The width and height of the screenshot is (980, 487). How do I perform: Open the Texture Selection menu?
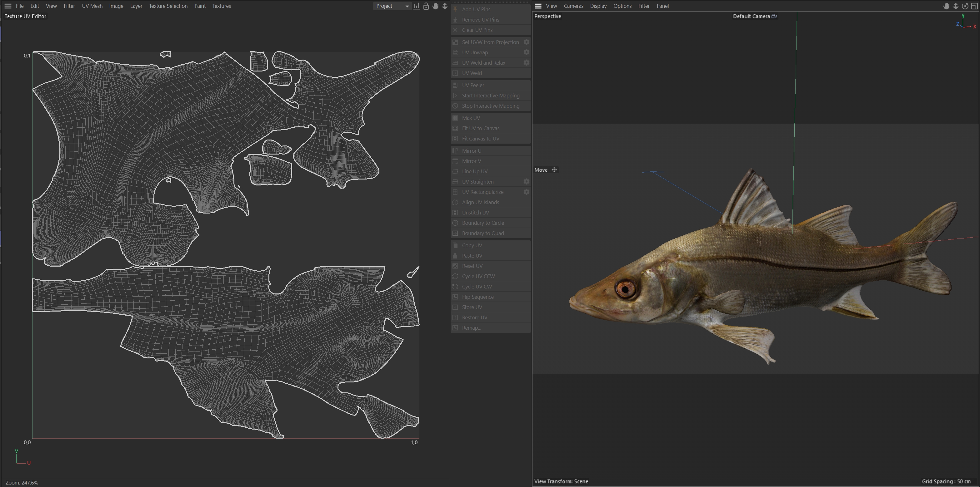(168, 6)
